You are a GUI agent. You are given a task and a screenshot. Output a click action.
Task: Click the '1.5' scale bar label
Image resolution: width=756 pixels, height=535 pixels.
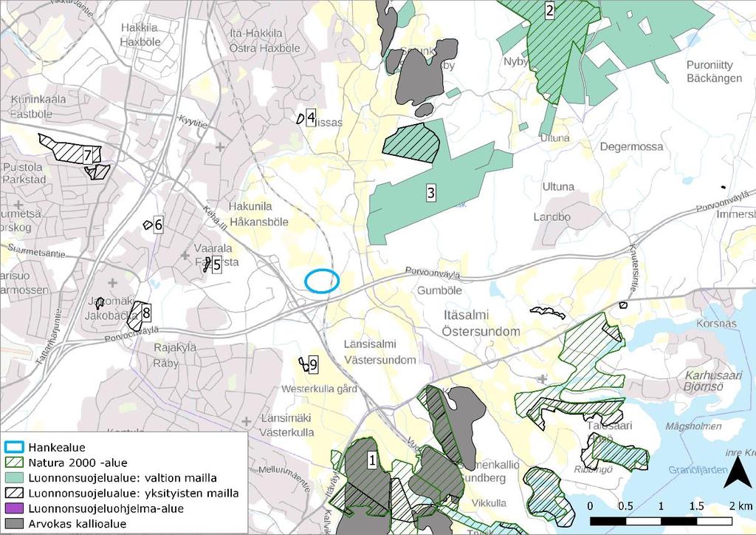point(696,506)
